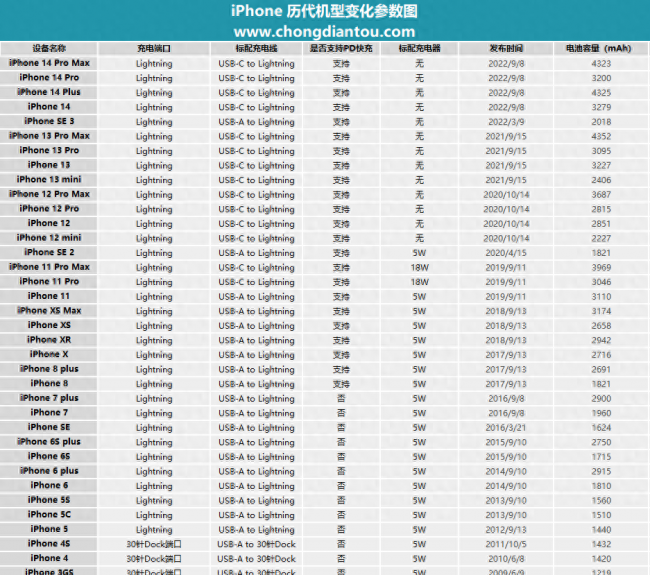Click 30针Dock端口 in the iPhone 4 row
Viewport: 650px width, 575px height.
(154, 558)
